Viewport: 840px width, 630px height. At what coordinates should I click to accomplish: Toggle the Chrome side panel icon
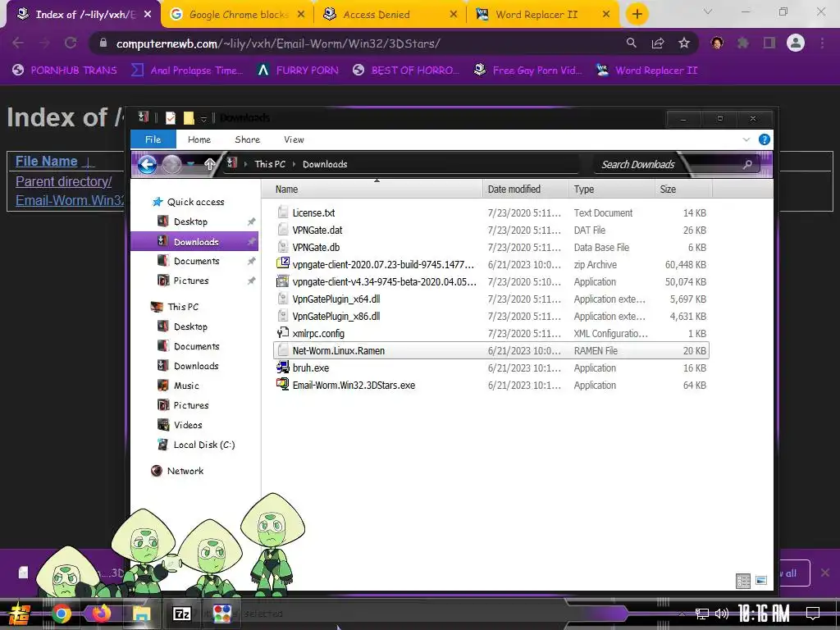[769, 43]
